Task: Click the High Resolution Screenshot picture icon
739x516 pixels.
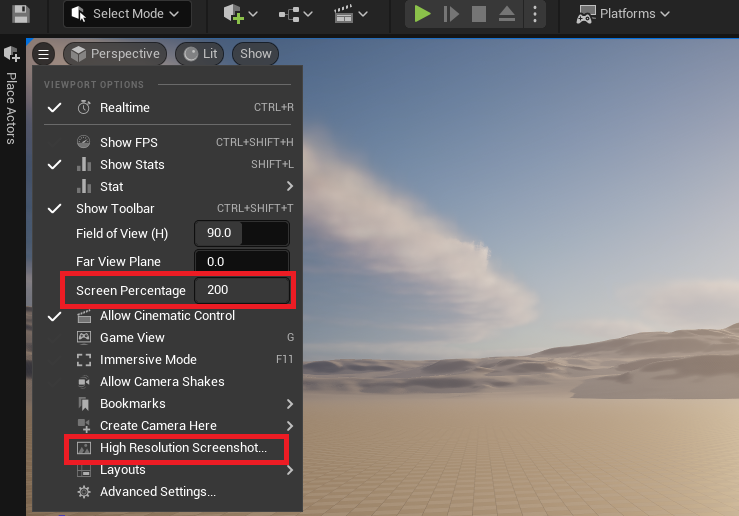Action: point(84,448)
